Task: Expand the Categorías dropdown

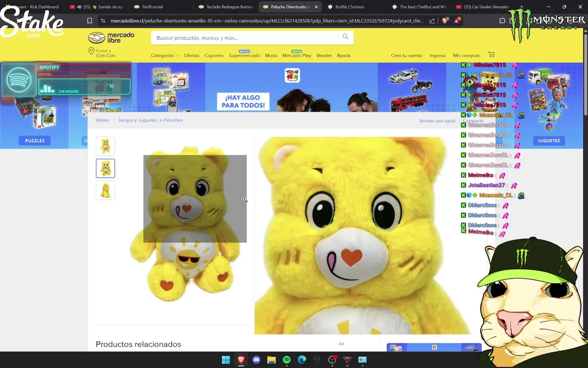Action: pos(164,55)
